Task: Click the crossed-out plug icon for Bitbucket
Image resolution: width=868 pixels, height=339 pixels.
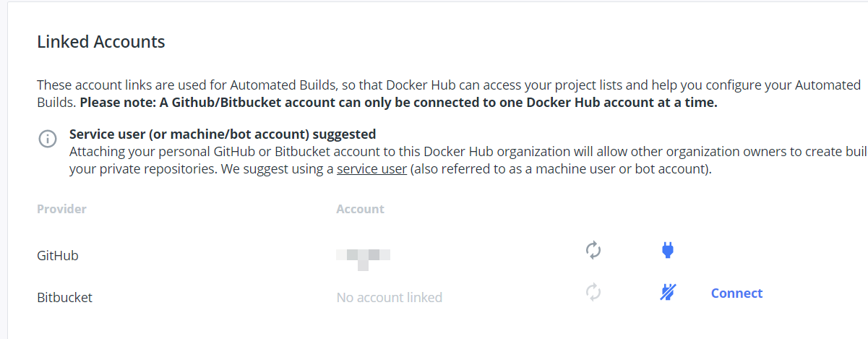Action: pyautogui.click(x=668, y=292)
